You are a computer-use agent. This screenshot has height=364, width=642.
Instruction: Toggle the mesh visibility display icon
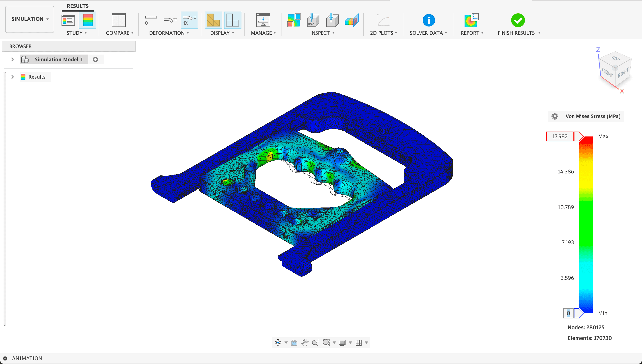pyautogui.click(x=213, y=20)
